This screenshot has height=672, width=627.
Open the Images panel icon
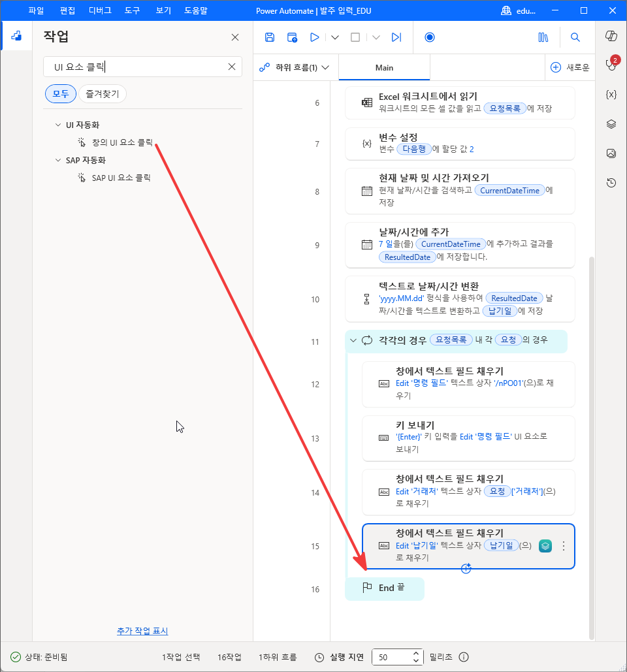tap(611, 153)
